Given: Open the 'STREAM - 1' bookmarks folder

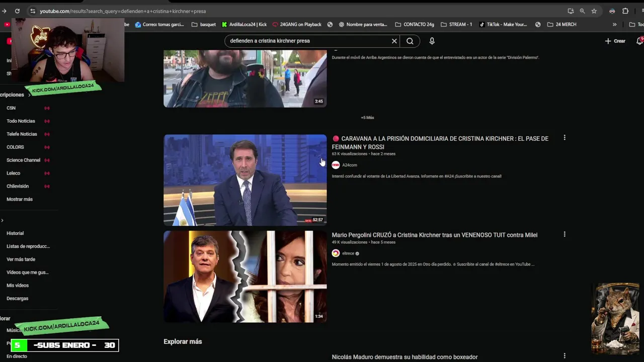Looking at the screenshot, I should (456, 24).
